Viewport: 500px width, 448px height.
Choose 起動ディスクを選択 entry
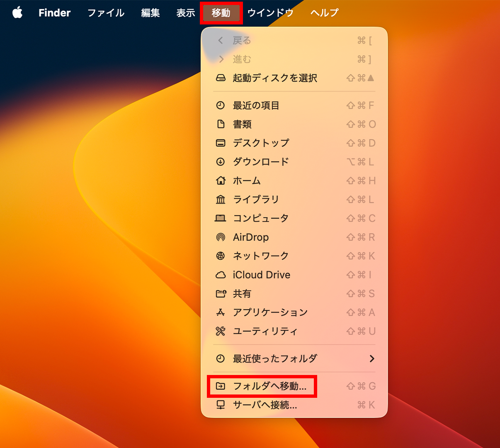(275, 78)
